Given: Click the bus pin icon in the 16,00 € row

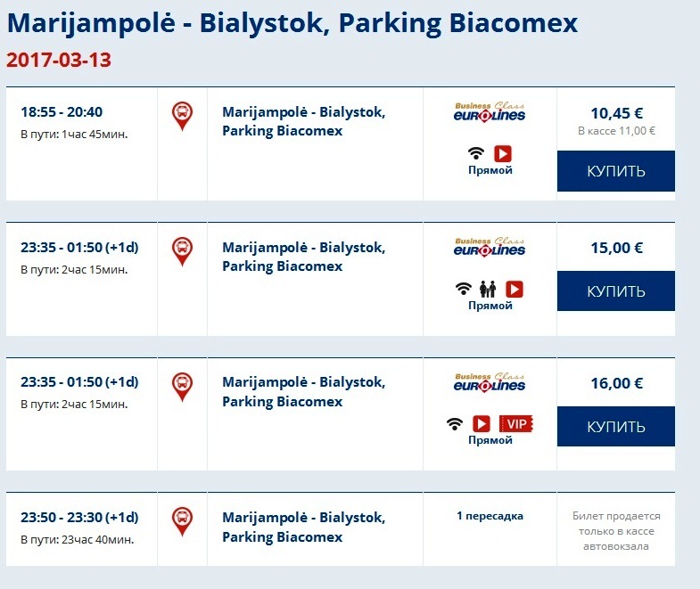Looking at the screenshot, I should coord(182,386).
